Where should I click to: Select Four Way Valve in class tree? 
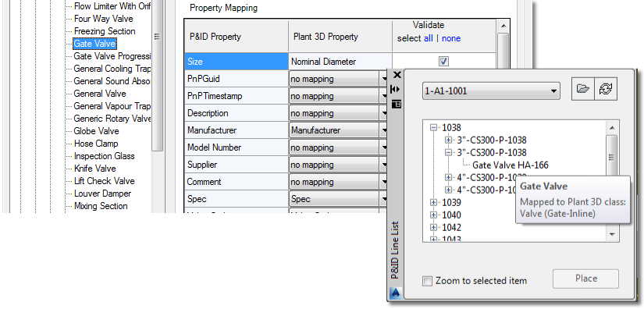pos(104,19)
